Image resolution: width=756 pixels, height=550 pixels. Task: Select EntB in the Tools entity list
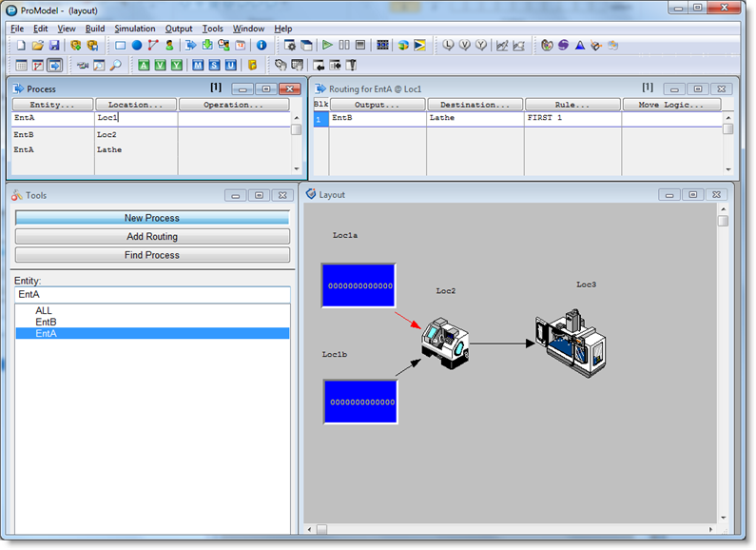(x=152, y=322)
